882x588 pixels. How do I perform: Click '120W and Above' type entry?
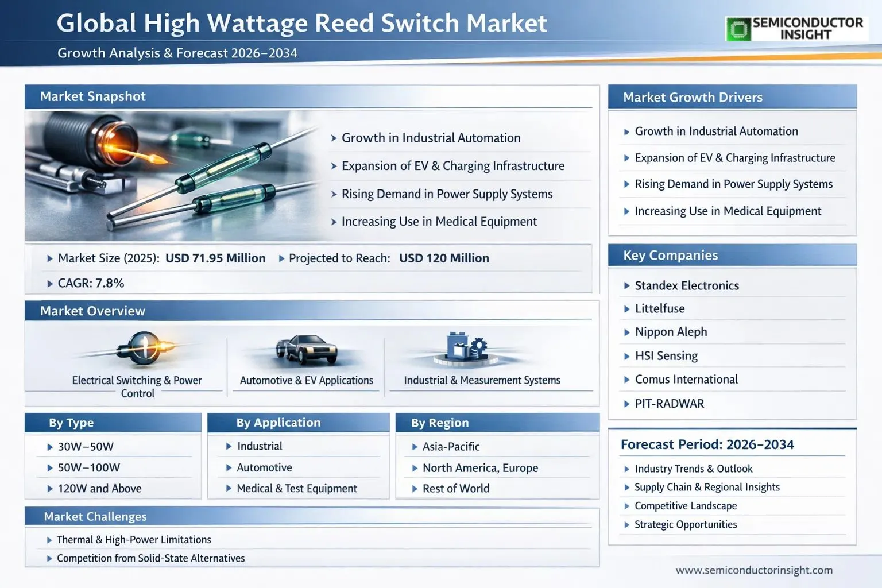tap(99, 488)
